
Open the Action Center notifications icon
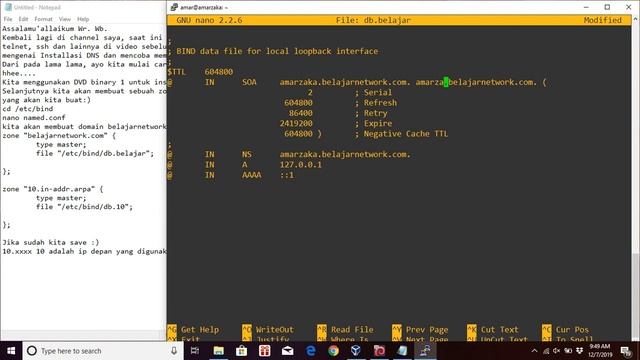[x=626, y=351]
